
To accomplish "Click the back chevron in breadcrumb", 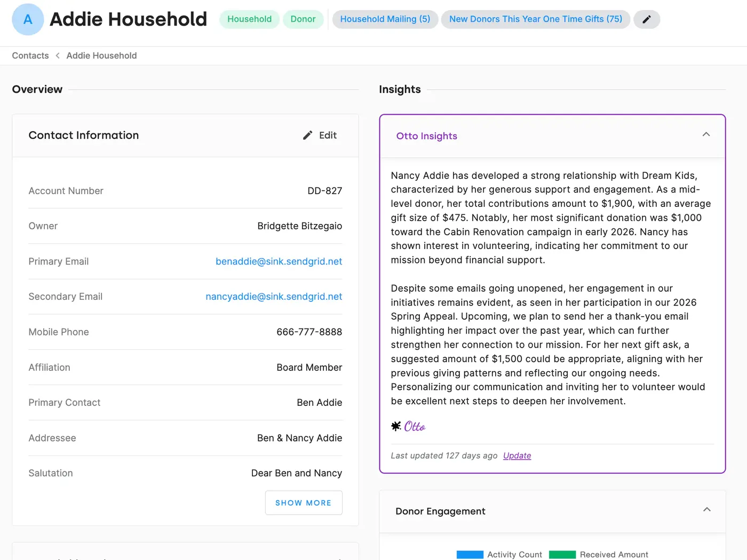I will pos(58,55).
